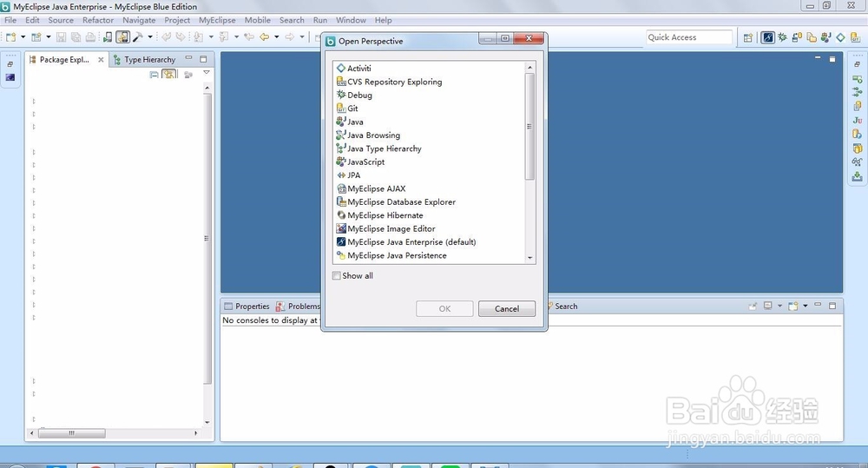Expand Display Selected Console dropdown
This screenshot has width=868, height=468.
coord(780,306)
